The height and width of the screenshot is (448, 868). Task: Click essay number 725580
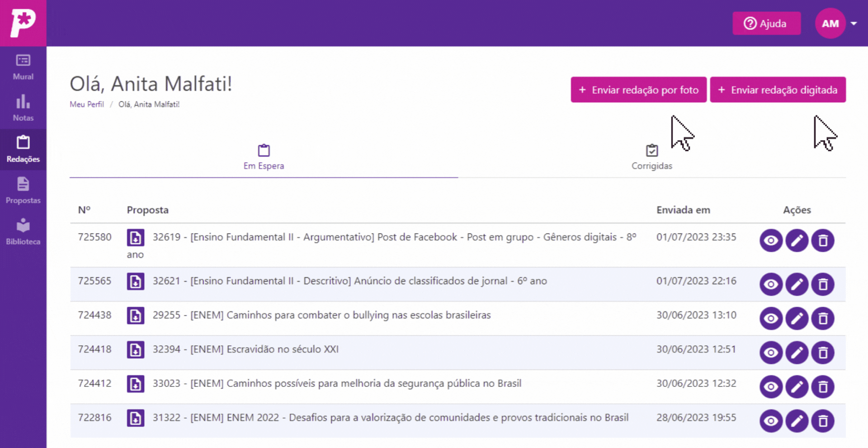pyautogui.click(x=94, y=237)
